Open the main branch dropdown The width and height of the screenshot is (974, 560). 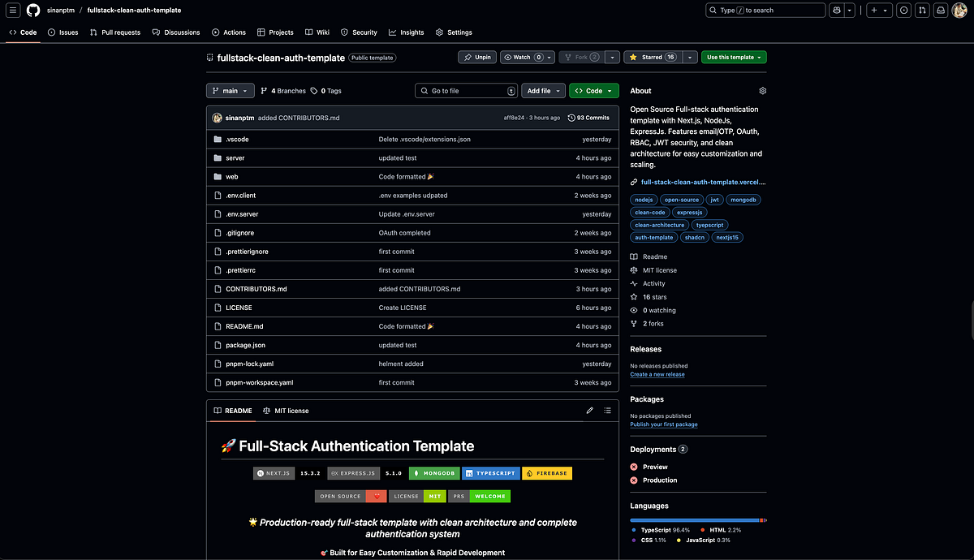tap(230, 90)
